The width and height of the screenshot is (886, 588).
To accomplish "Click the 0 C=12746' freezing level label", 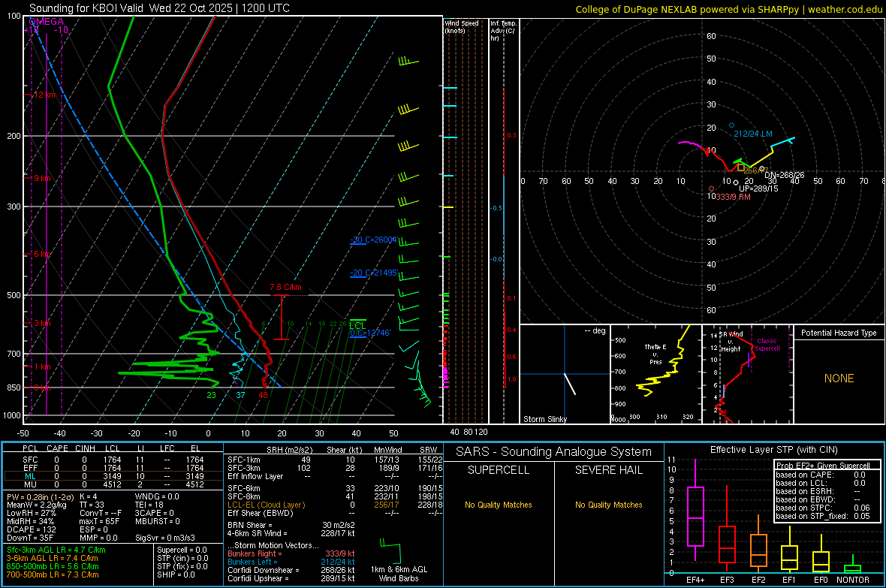I will (x=370, y=333).
